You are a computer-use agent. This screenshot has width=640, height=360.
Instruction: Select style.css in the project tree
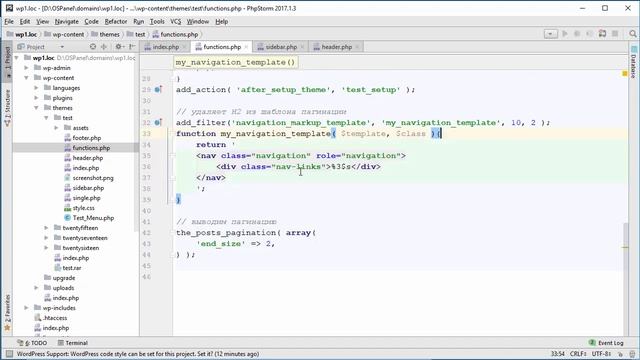pos(79,208)
